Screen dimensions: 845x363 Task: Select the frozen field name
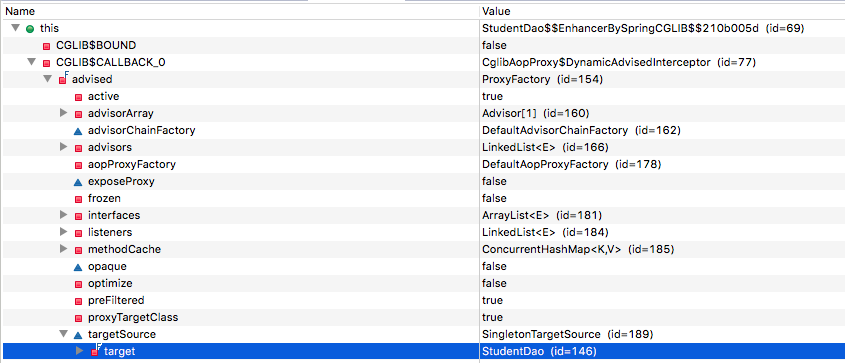tap(104, 198)
